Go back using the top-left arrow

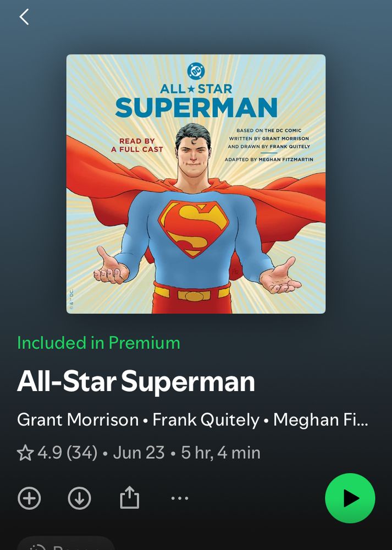click(x=24, y=17)
